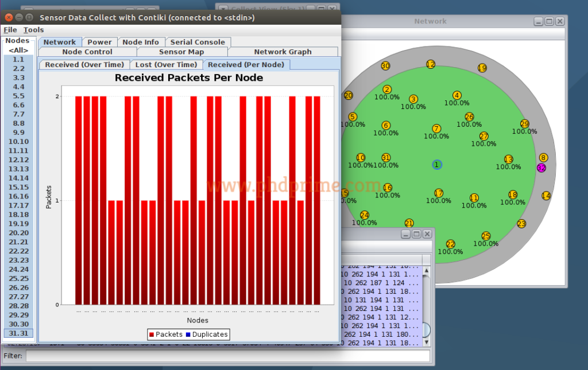Open the Network Graph tab
This screenshot has width=588, height=370.
click(x=283, y=52)
